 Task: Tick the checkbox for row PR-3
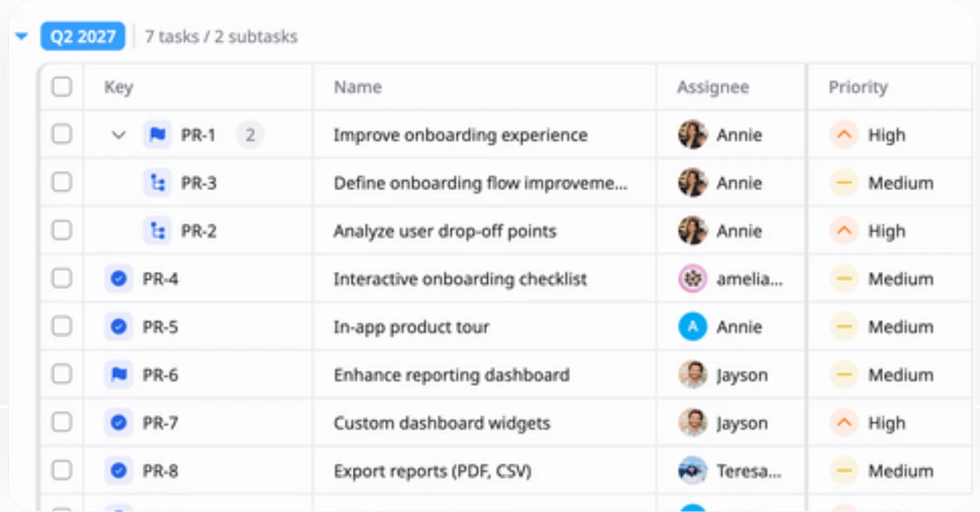point(62,182)
